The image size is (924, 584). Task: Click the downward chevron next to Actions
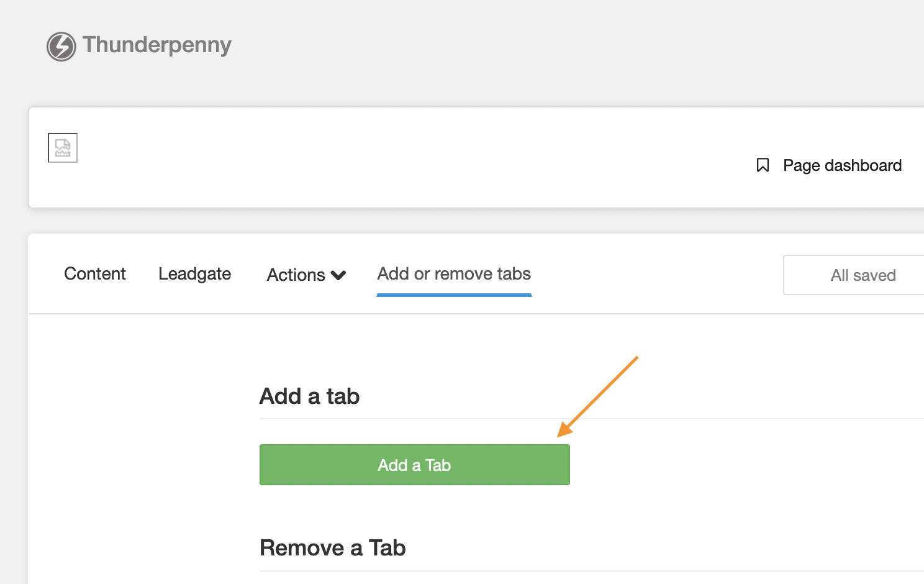click(338, 275)
